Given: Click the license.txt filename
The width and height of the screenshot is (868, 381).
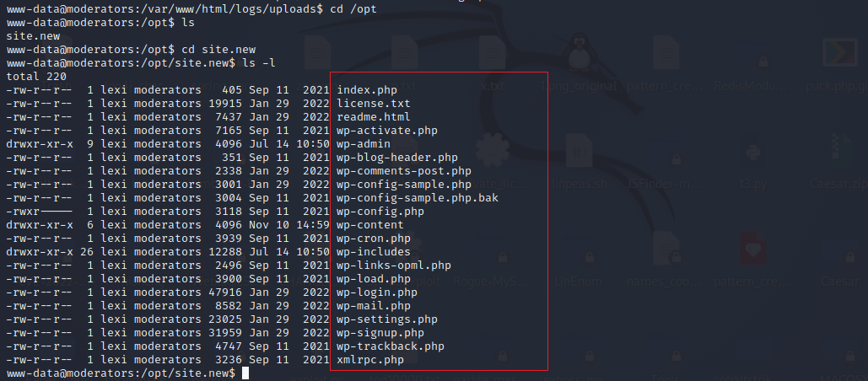Looking at the screenshot, I should tap(373, 104).
